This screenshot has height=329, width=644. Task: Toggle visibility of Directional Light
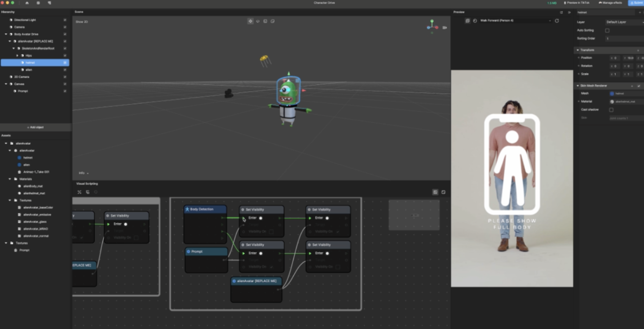pos(65,20)
